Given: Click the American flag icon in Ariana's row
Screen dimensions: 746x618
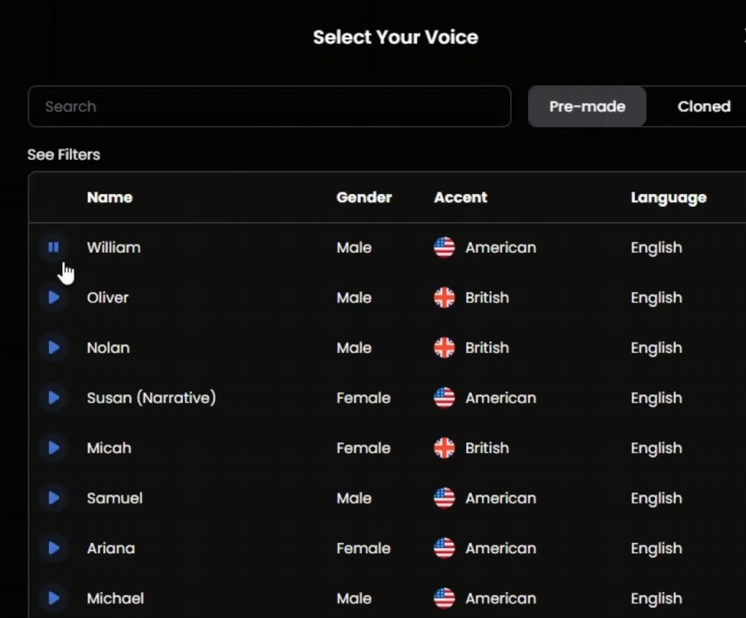Looking at the screenshot, I should [444, 548].
